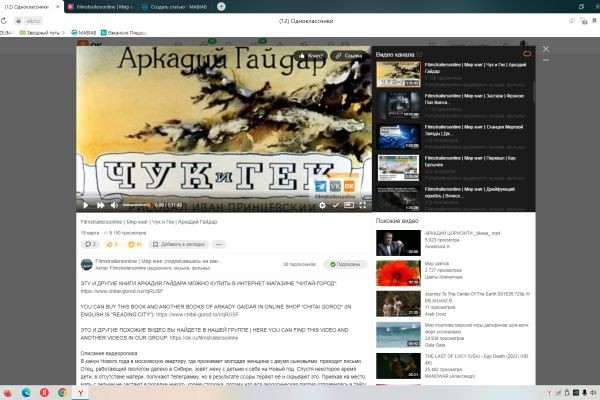Open Chrome from taskbar

(62, 393)
